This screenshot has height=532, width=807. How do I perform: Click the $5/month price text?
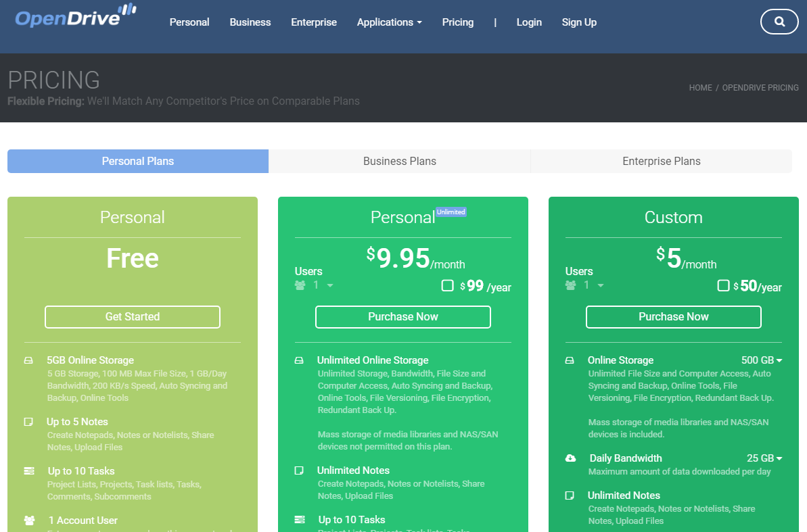(687, 258)
